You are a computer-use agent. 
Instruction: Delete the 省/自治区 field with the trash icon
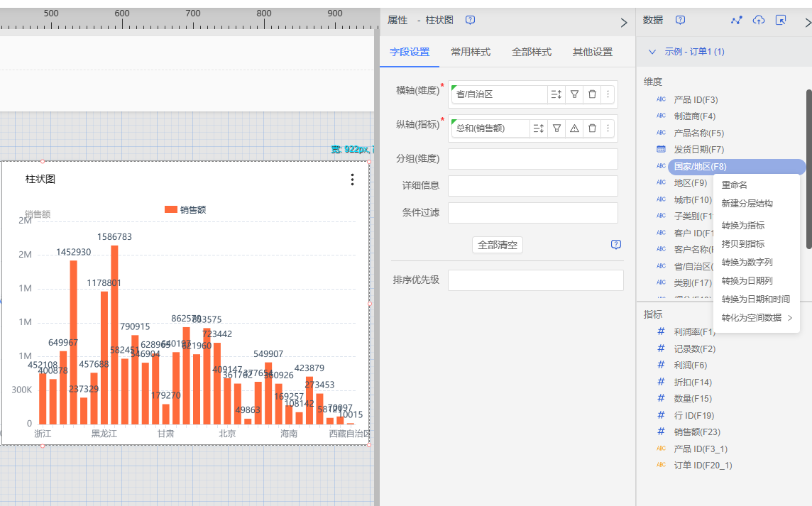[592, 94]
